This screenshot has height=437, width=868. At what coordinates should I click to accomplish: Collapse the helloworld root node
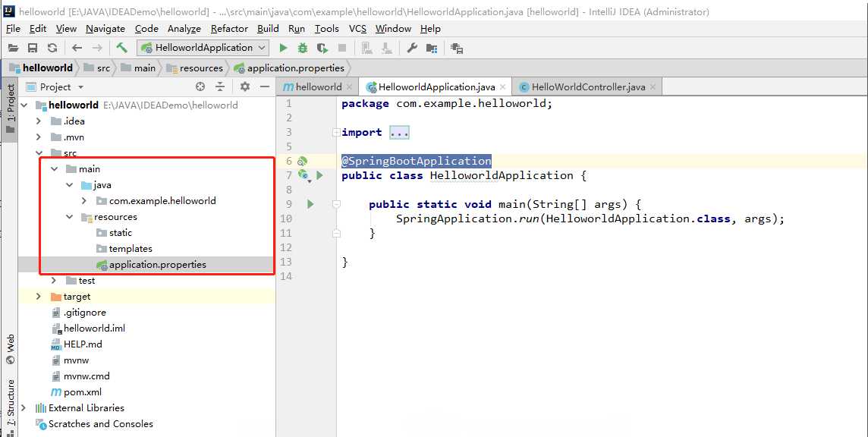click(x=24, y=105)
